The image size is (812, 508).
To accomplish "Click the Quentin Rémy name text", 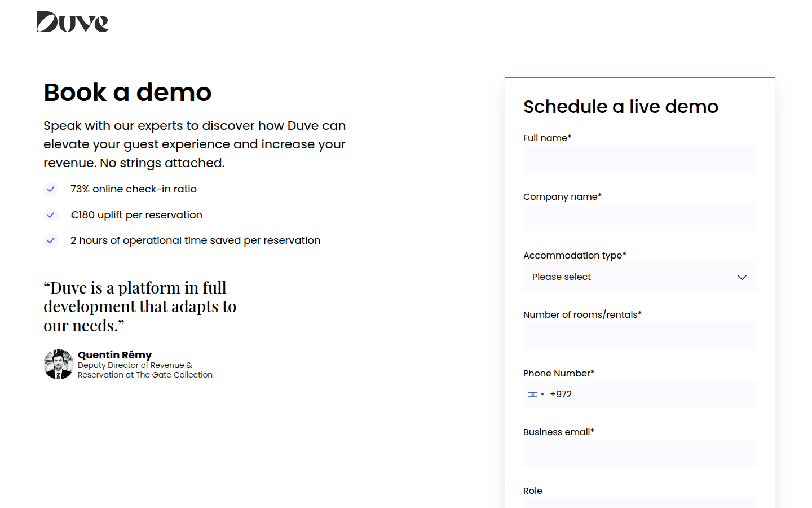I will pyautogui.click(x=114, y=354).
